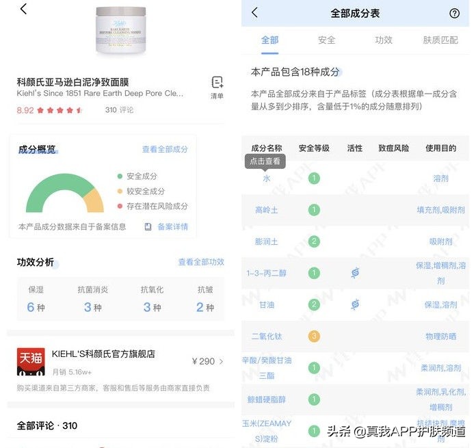Tap the product jar thumbnail image
The width and height of the screenshot is (476, 448).
[121, 30]
